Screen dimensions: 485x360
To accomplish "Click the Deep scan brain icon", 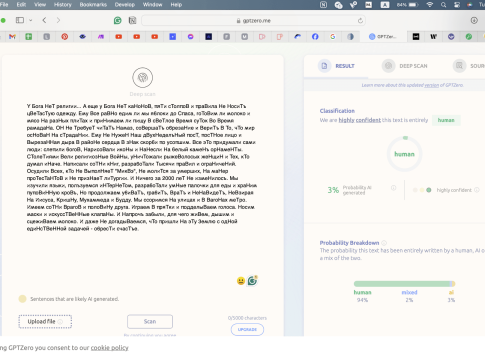I will click(143, 77).
